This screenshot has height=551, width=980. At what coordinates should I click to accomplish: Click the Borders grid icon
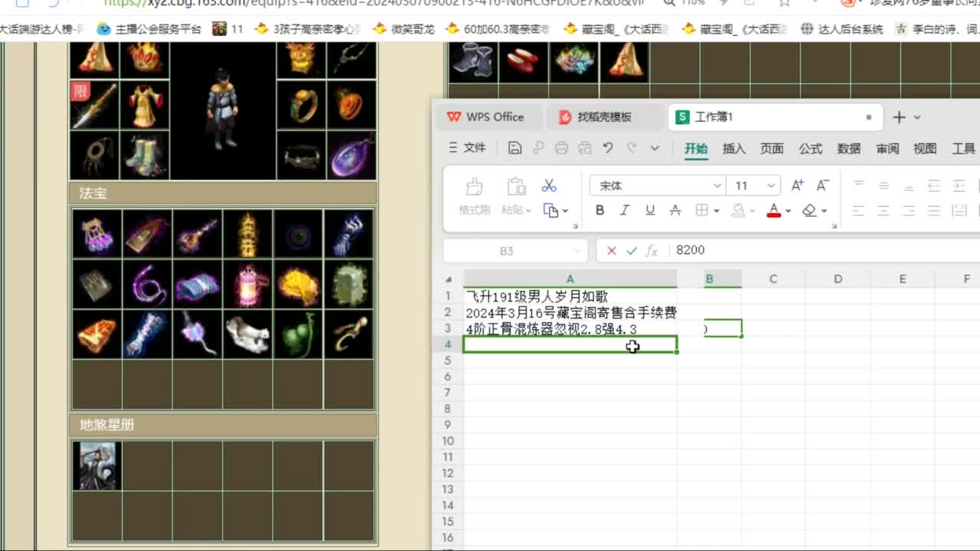point(701,210)
